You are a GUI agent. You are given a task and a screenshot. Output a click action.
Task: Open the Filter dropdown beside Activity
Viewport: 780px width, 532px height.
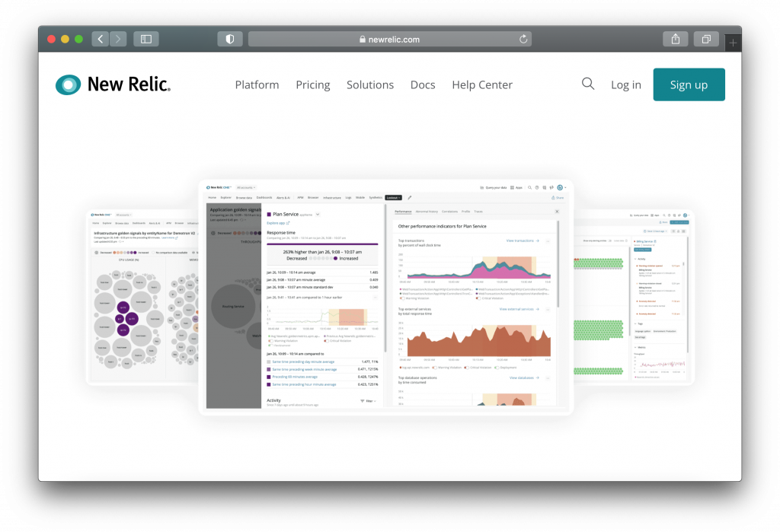click(371, 401)
